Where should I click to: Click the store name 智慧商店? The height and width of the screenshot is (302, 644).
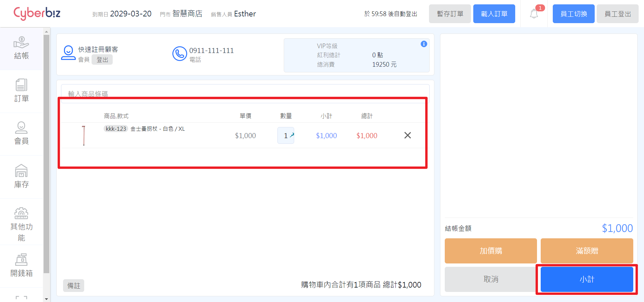187,14
